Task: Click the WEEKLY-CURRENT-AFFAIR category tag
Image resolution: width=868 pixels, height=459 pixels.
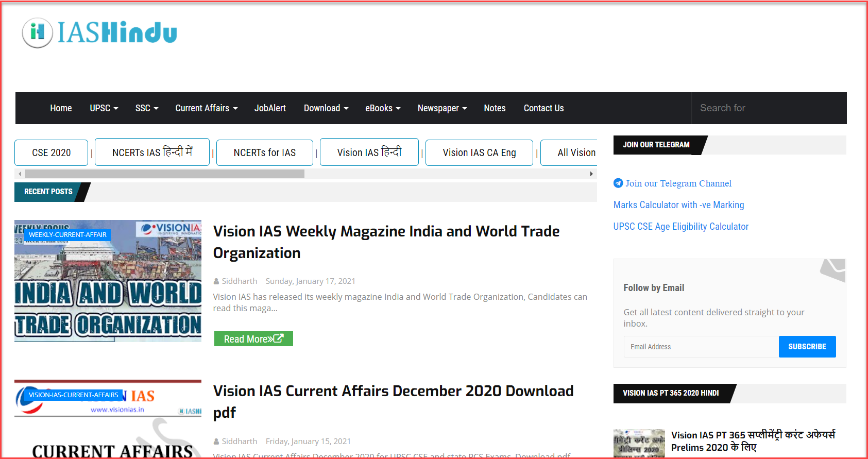Action: click(x=67, y=235)
